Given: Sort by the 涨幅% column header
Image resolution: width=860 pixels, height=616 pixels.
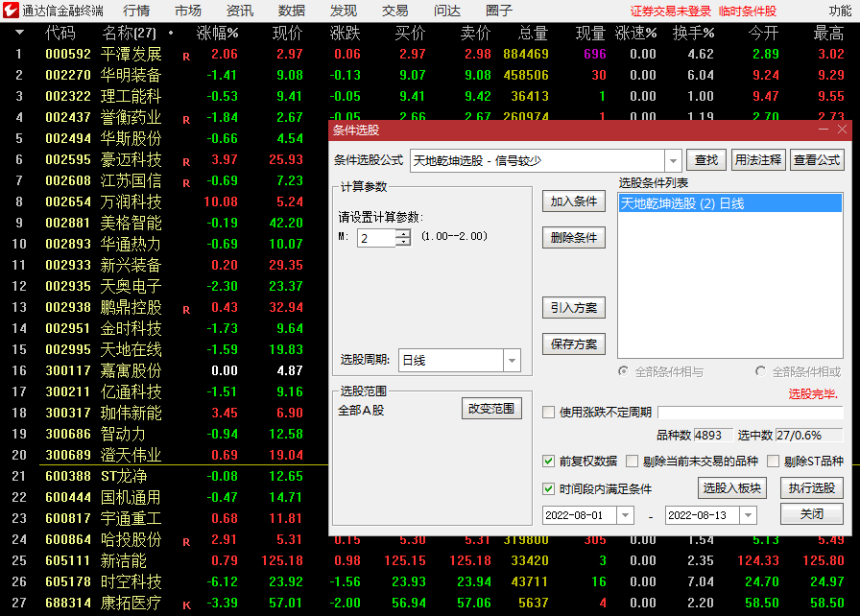Looking at the screenshot, I should click(x=217, y=33).
